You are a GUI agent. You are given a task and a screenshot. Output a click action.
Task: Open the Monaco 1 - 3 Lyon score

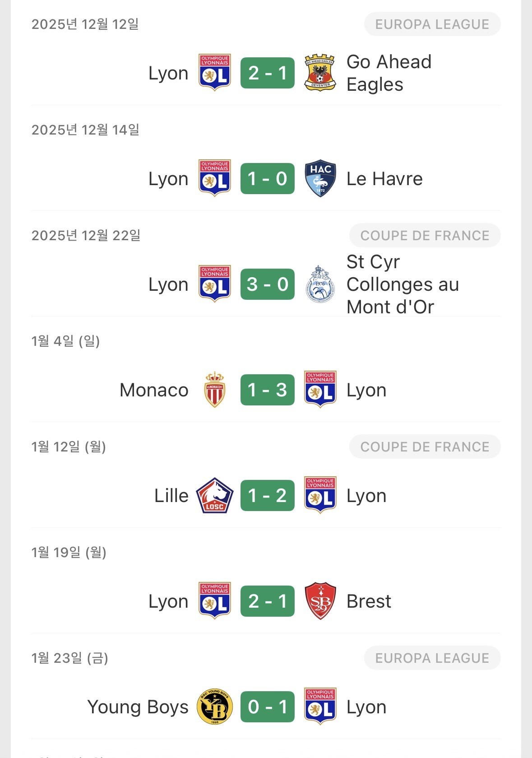point(268,390)
